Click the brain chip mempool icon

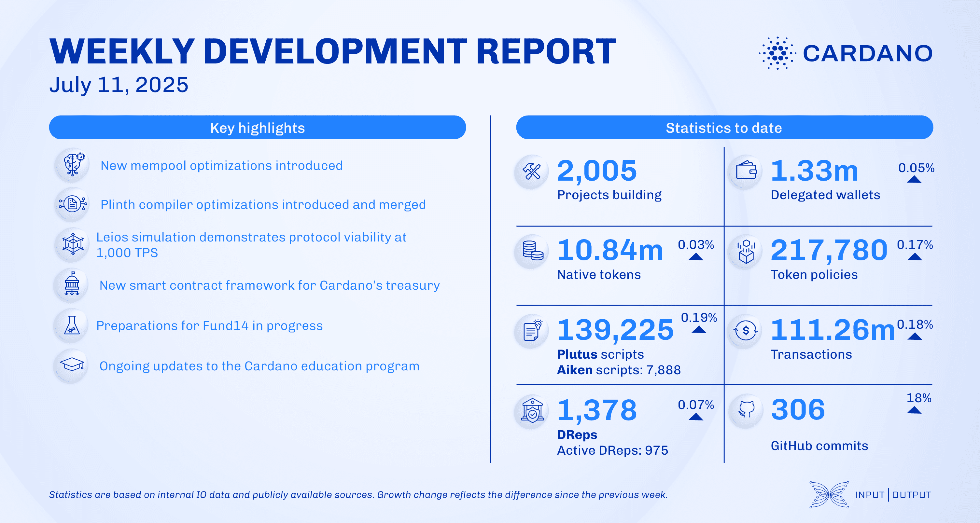72,165
